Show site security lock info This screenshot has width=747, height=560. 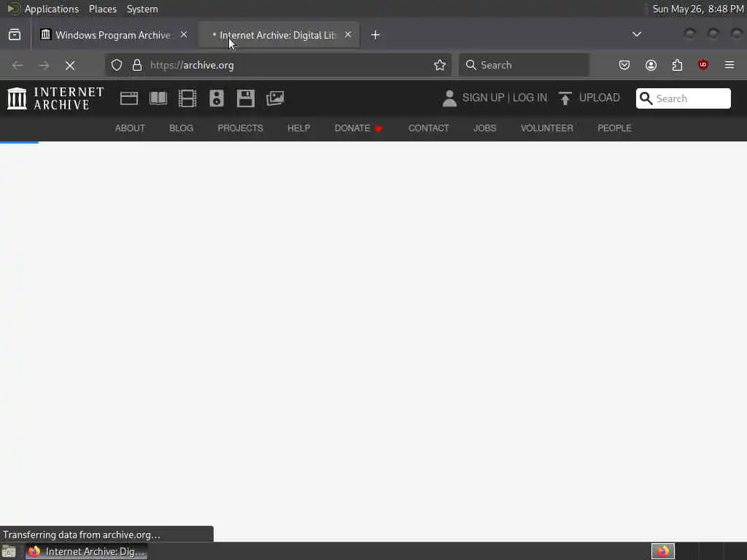click(x=137, y=65)
